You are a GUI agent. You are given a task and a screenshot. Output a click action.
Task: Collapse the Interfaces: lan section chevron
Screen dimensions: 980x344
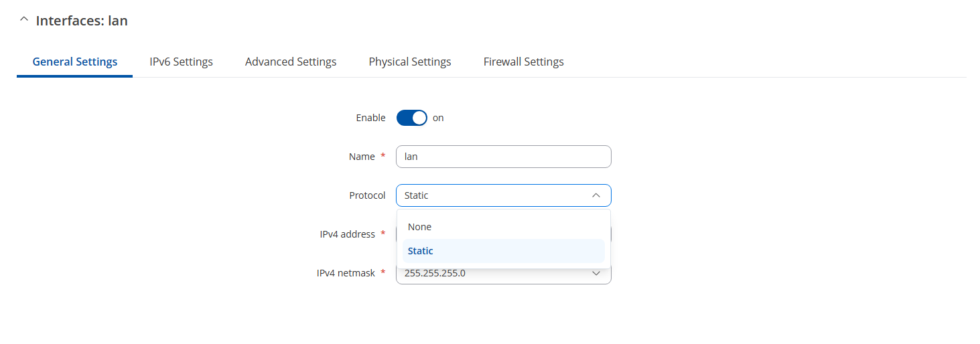(24, 20)
